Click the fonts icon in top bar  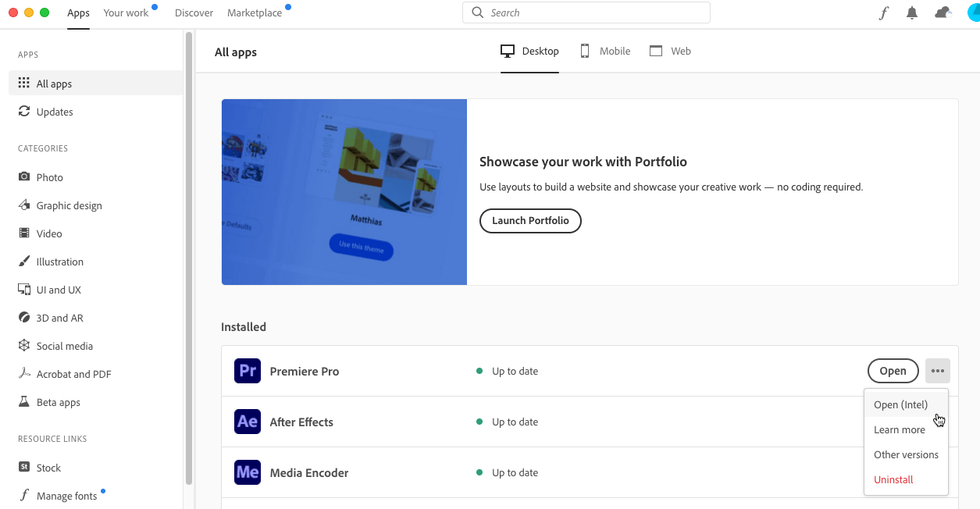[884, 13]
